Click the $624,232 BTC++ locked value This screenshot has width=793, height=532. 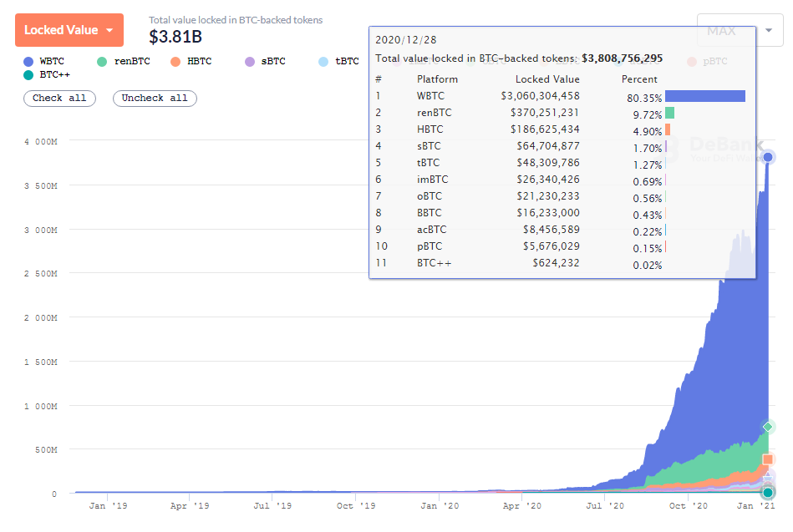pyautogui.click(x=557, y=263)
